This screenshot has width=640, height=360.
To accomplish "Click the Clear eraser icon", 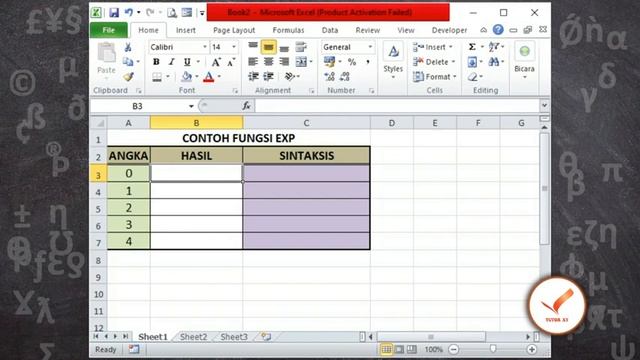I will coord(473,77).
